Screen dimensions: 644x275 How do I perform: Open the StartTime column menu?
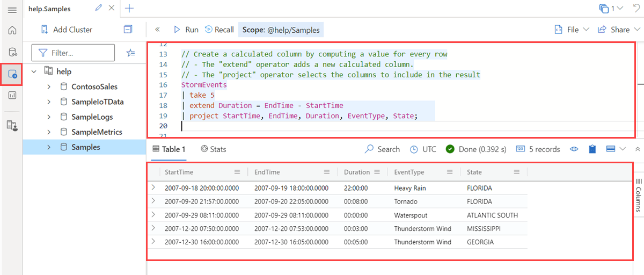pyautogui.click(x=237, y=172)
